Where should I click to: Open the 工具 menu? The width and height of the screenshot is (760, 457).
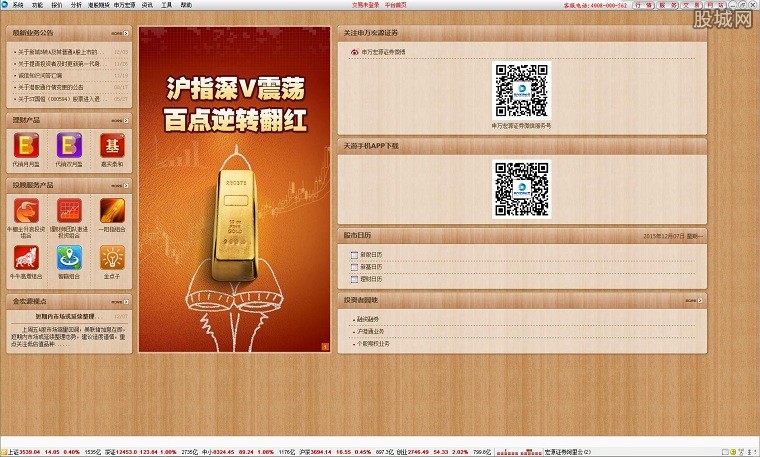point(166,5)
